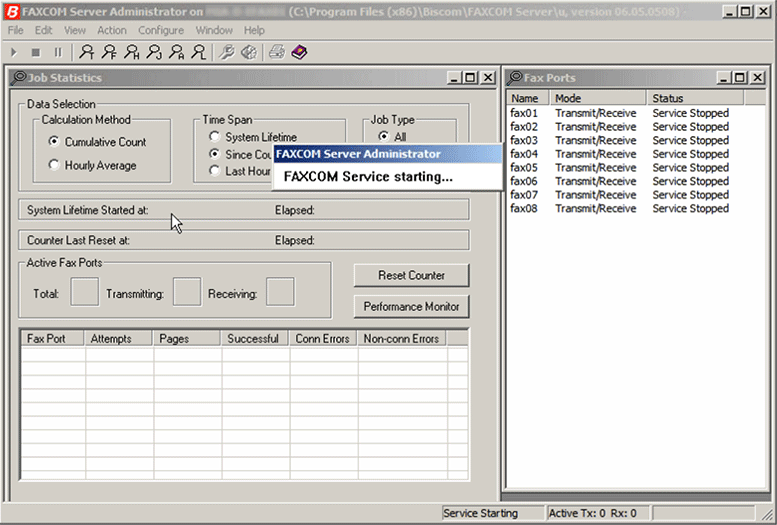Click the Pause service toolbar icon

pyautogui.click(x=58, y=52)
